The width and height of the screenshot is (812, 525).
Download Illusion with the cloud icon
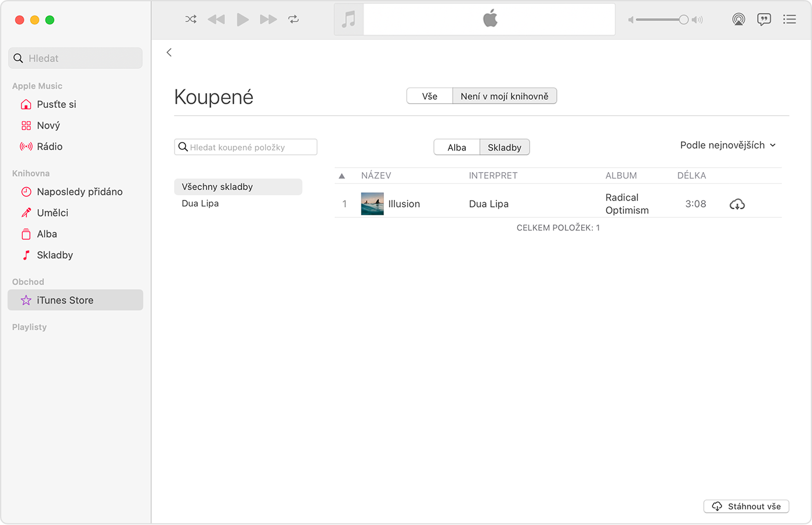[737, 204]
